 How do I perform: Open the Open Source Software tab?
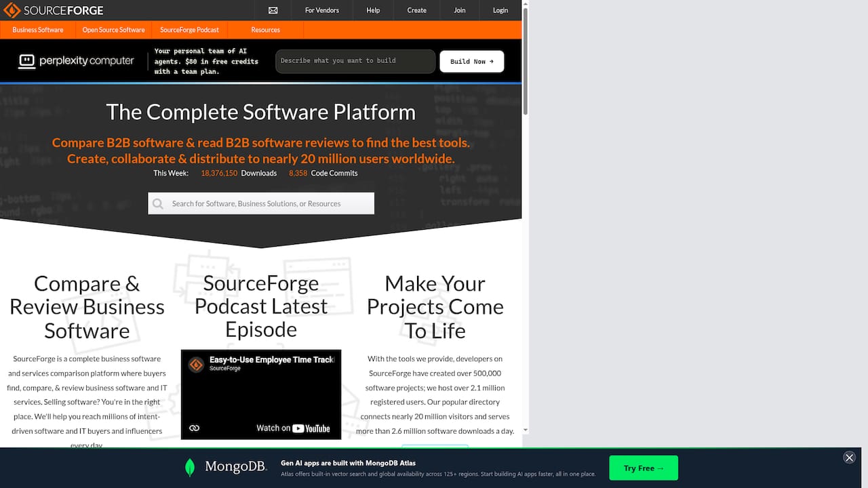click(113, 30)
